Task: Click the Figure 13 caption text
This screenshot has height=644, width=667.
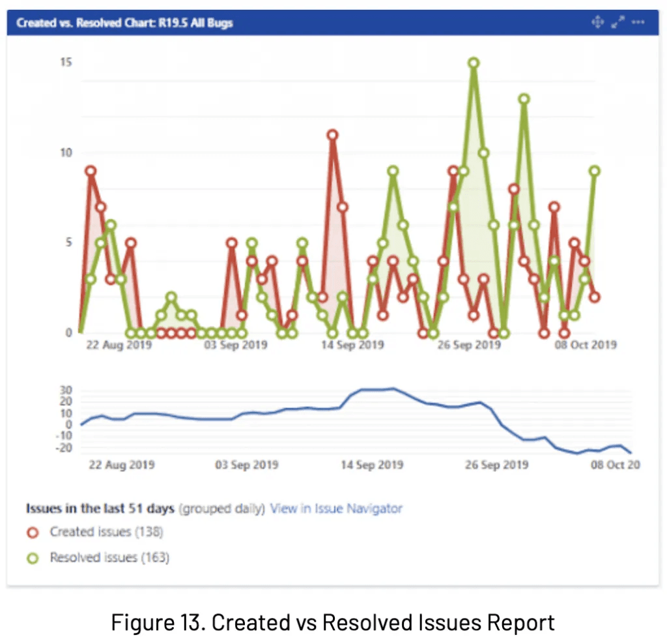Action: tap(333, 622)
